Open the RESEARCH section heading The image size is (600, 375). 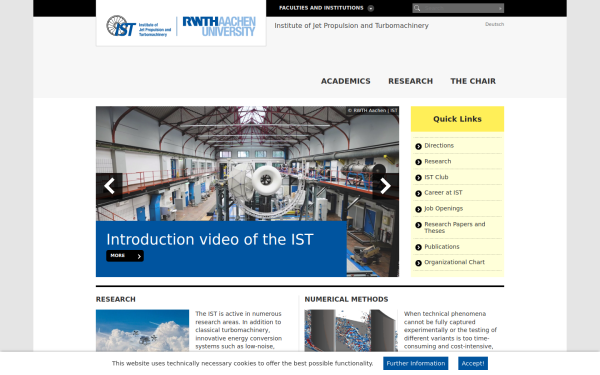pyautogui.click(x=116, y=299)
